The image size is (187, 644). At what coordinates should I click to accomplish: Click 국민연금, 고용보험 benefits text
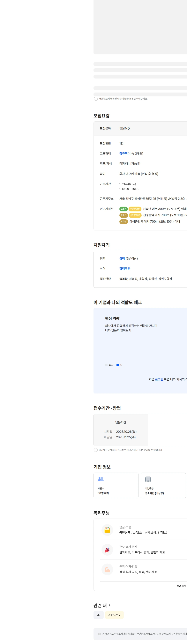pos(144,533)
